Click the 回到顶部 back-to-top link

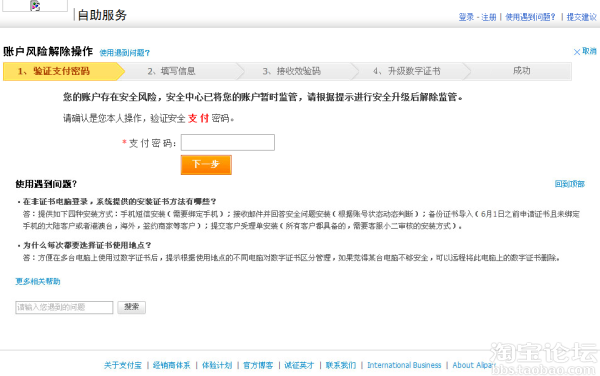point(570,184)
